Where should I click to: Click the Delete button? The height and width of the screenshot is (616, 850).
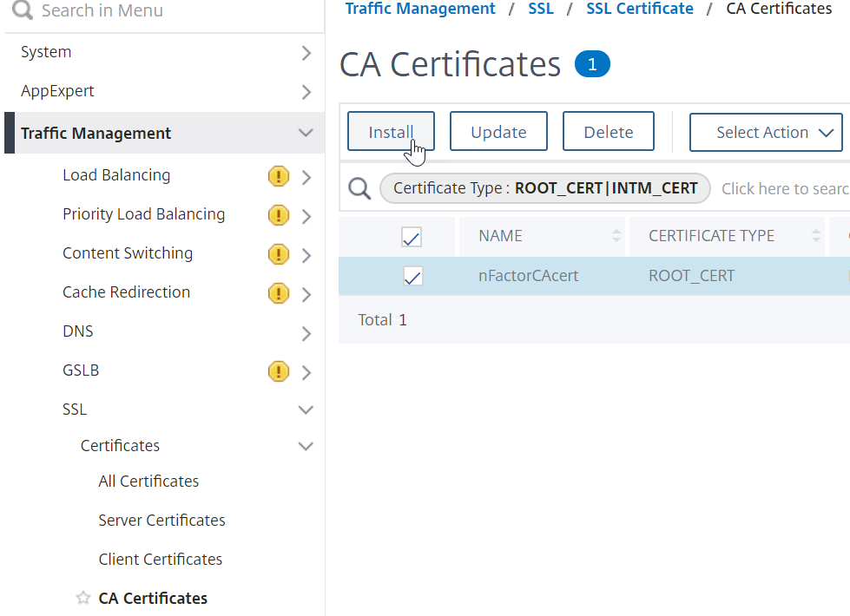click(x=609, y=131)
